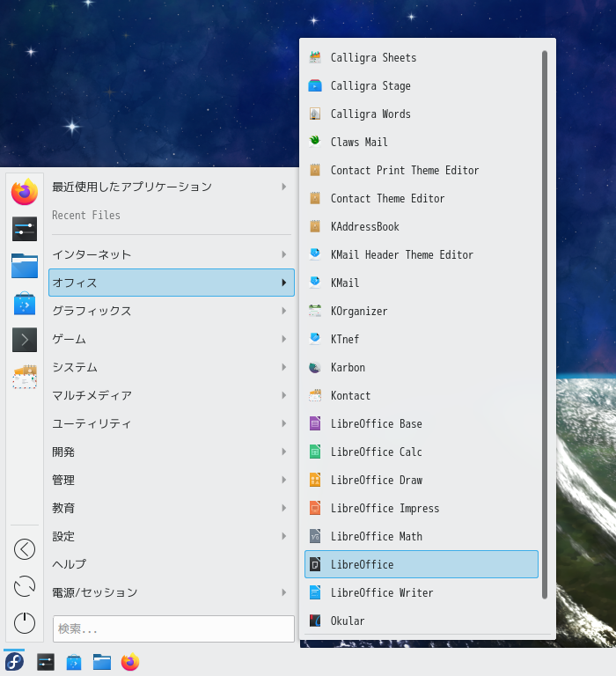Open Discover software store in favorites sidebar
The height and width of the screenshot is (676, 616).
(x=25, y=303)
